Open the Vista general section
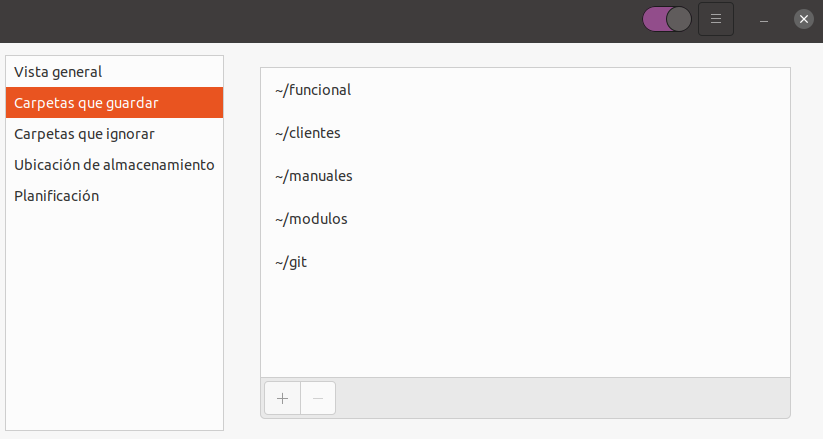 click(x=114, y=72)
